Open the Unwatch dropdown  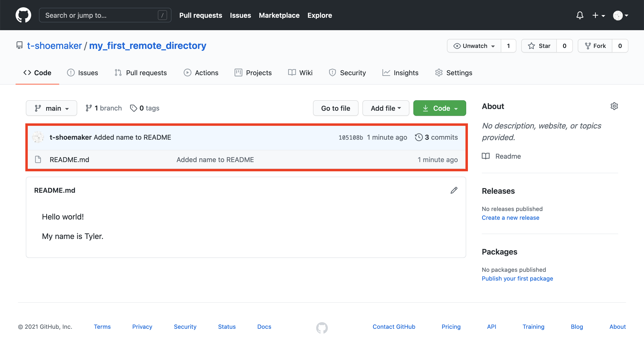[x=474, y=46]
